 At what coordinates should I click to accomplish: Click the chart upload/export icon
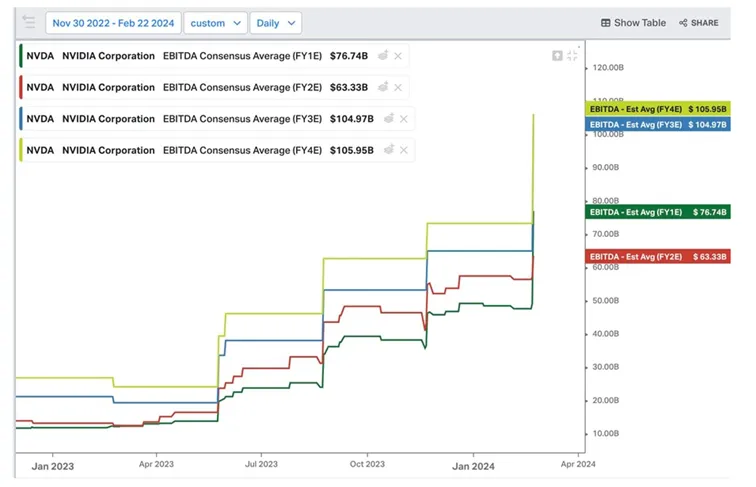557,56
